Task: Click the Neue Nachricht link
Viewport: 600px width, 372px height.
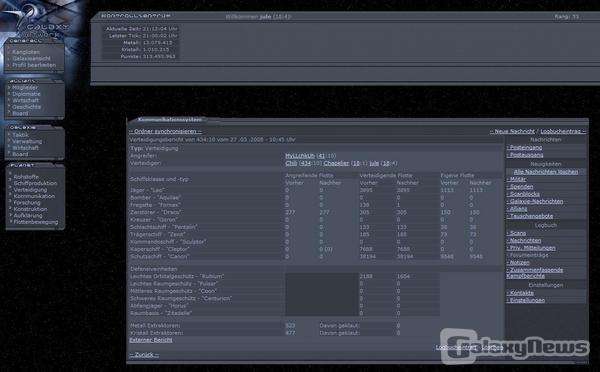Action: 512,131
